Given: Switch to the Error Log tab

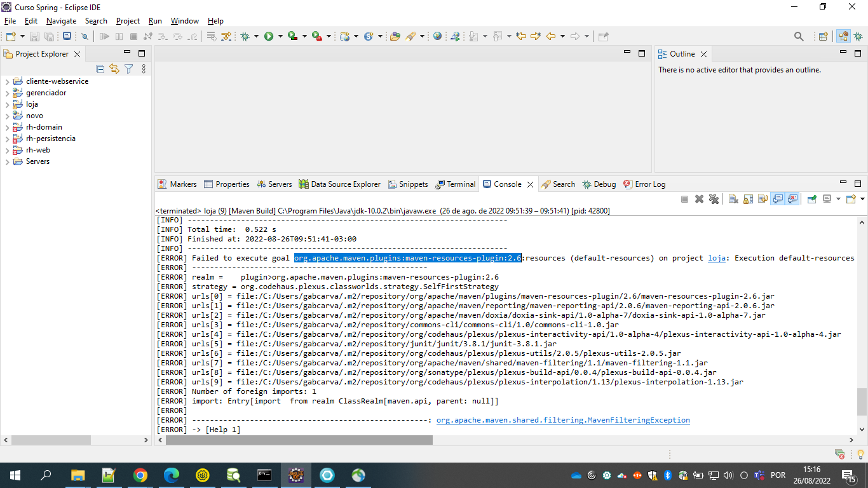Looking at the screenshot, I should 644,184.
